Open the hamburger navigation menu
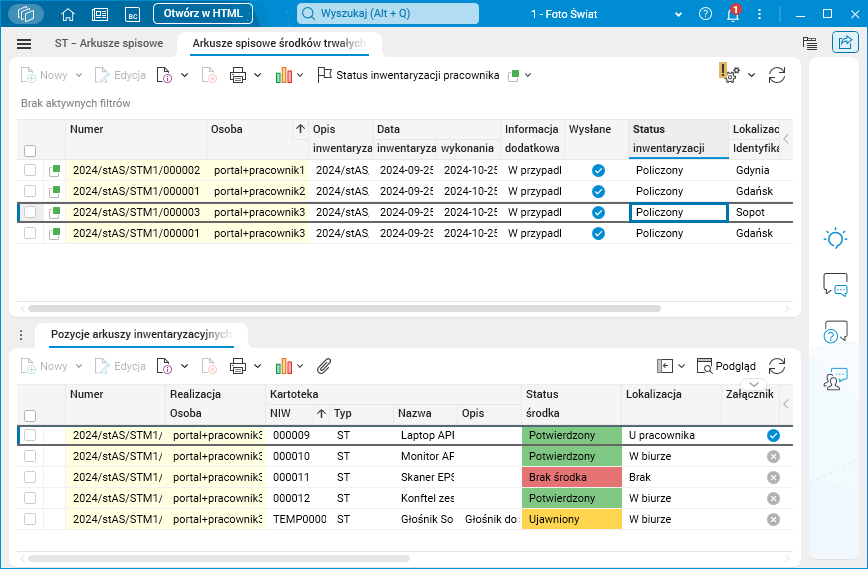This screenshot has height=569, width=868. click(24, 44)
